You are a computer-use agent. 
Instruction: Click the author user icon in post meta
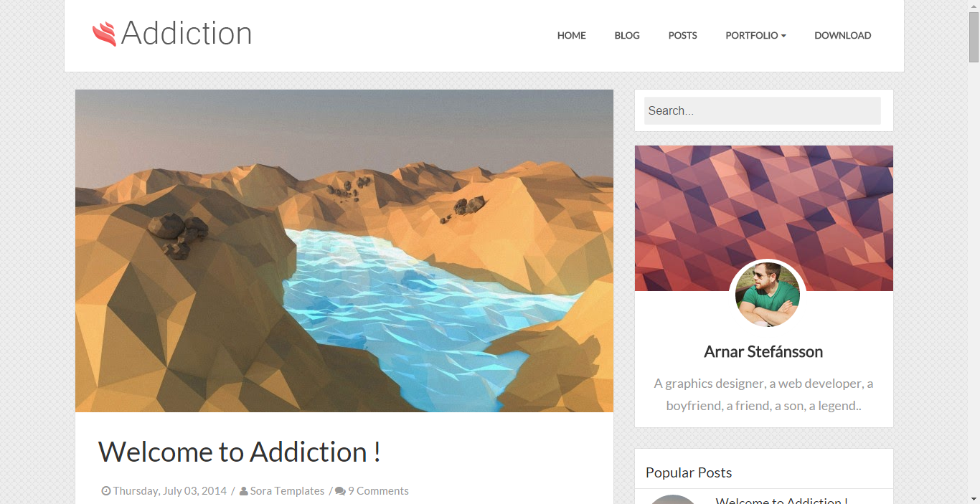[x=244, y=491]
